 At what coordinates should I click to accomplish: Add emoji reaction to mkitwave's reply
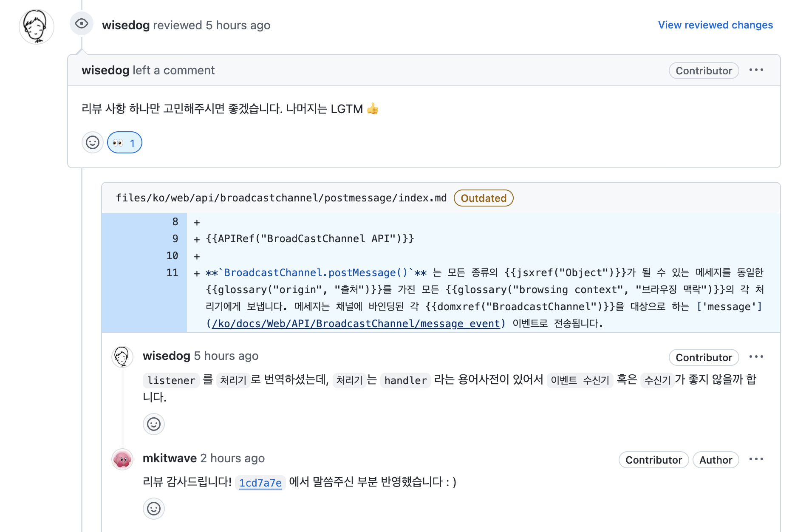pos(154,509)
